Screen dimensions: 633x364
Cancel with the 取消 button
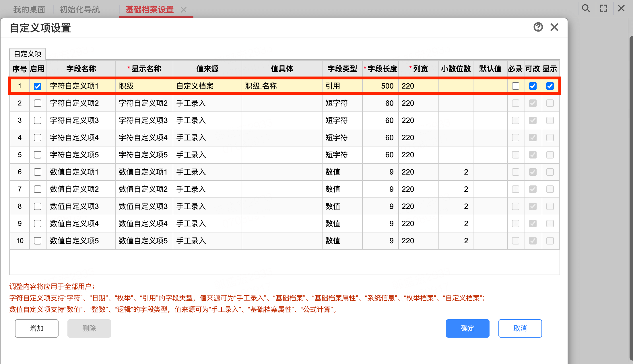click(520, 328)
